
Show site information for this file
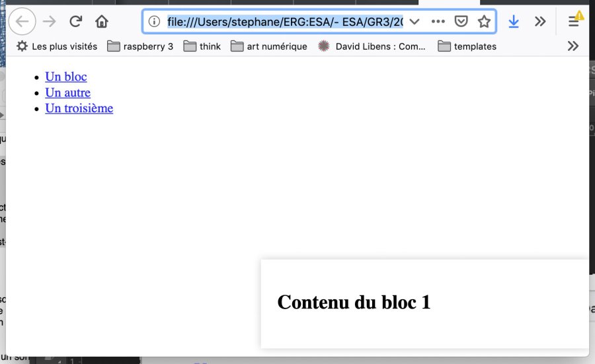155,21
